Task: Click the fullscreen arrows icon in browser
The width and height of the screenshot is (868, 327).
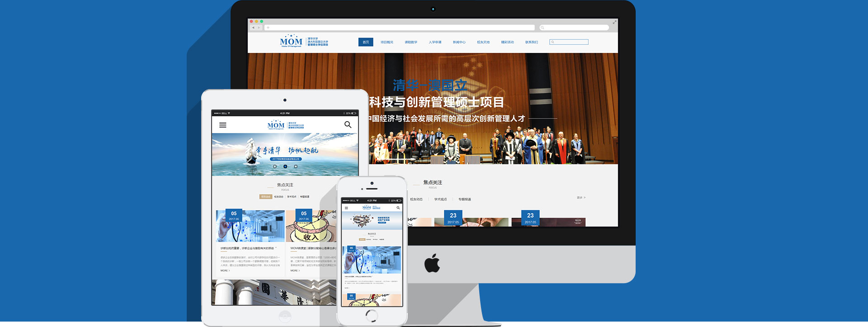Action: pos(614,22)
